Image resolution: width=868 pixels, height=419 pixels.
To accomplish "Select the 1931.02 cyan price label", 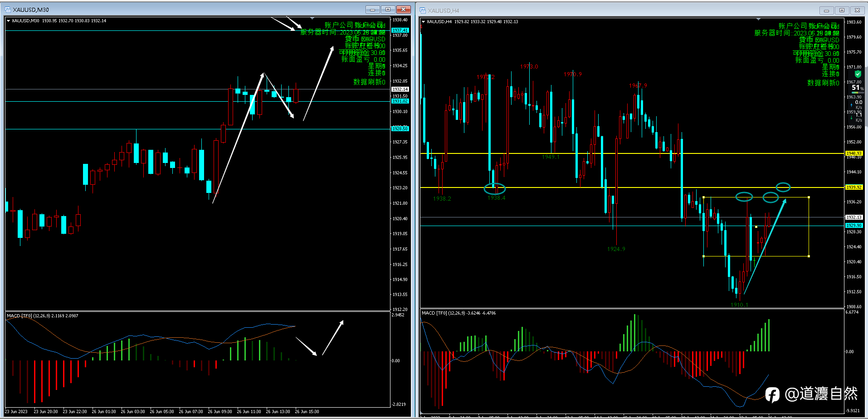I will pos(400,101).
